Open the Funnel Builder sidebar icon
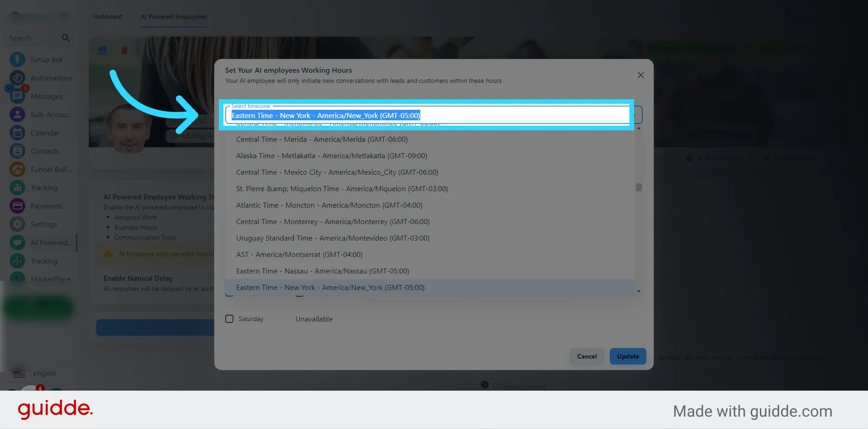 (17, 169)
